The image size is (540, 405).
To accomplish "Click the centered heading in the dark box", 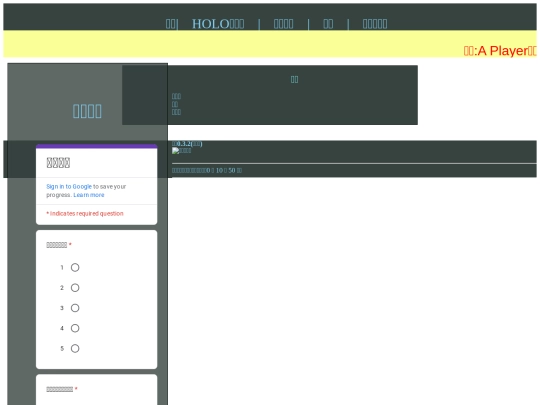I will pyautogui.click(x=294, y=80).
